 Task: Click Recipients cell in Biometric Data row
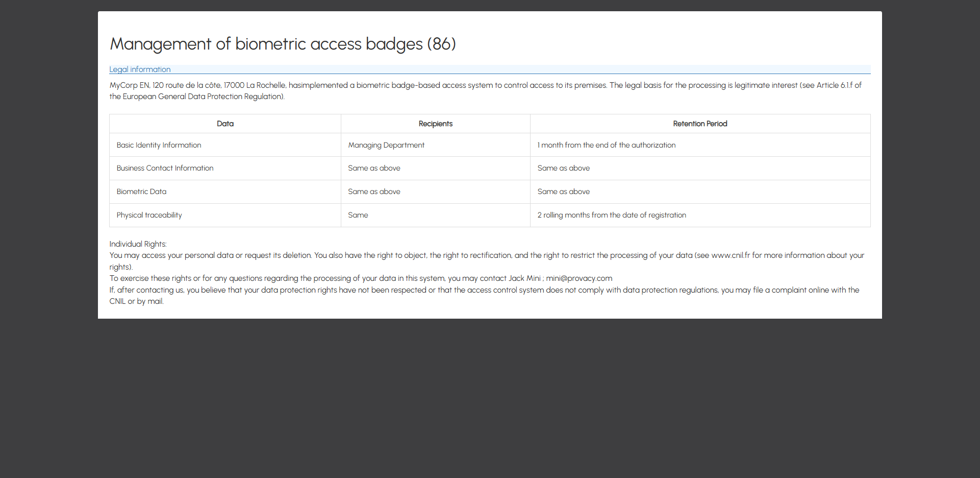(436, 192)
